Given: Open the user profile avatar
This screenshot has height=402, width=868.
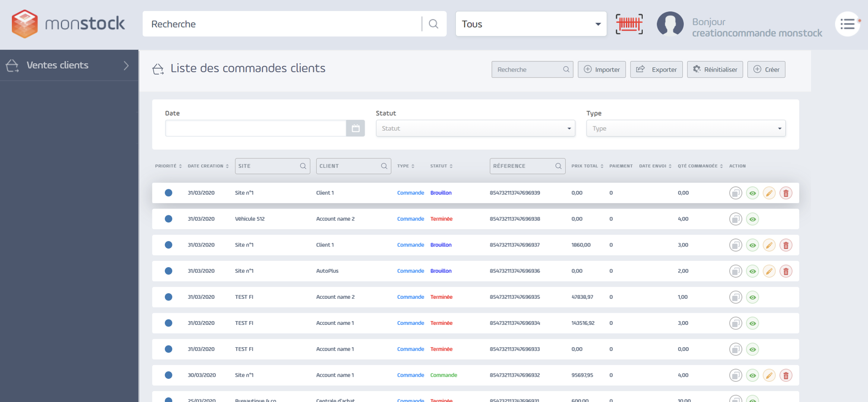Looking at the screenshot, I should coord(670,24).
